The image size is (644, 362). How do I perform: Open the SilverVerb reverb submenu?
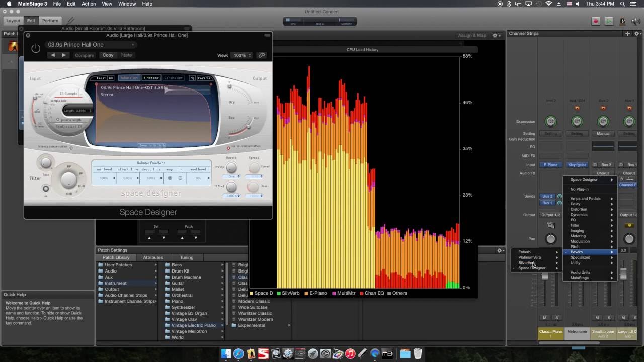pos(536,263)
